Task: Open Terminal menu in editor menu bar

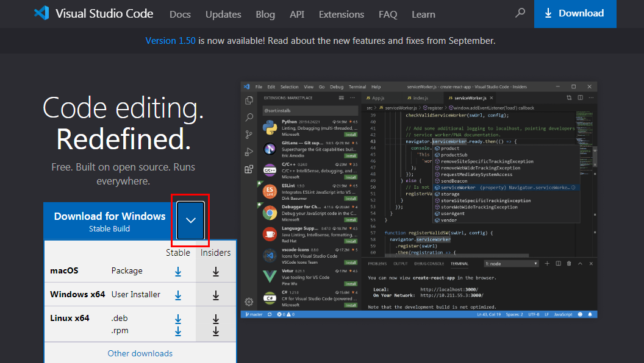Action: pyautogui.click(x=357, y=87)
